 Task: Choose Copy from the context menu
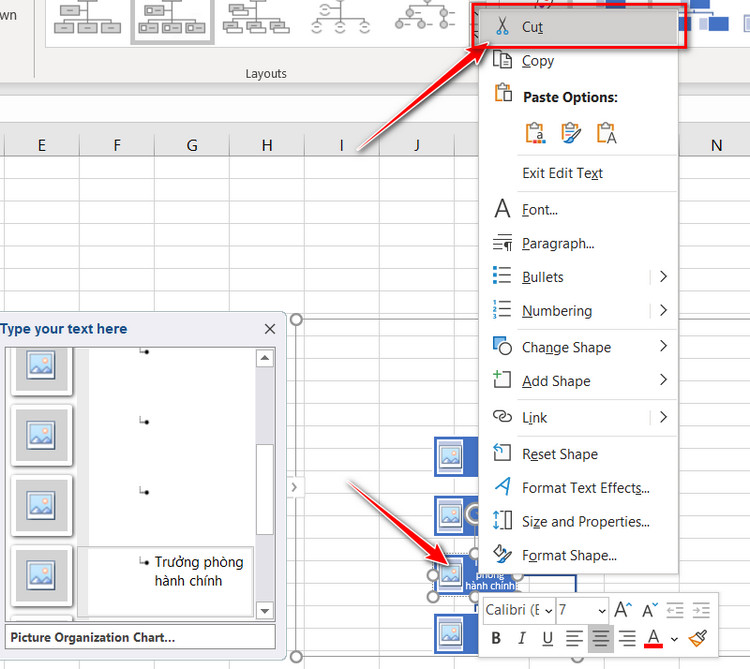(579, 61)
